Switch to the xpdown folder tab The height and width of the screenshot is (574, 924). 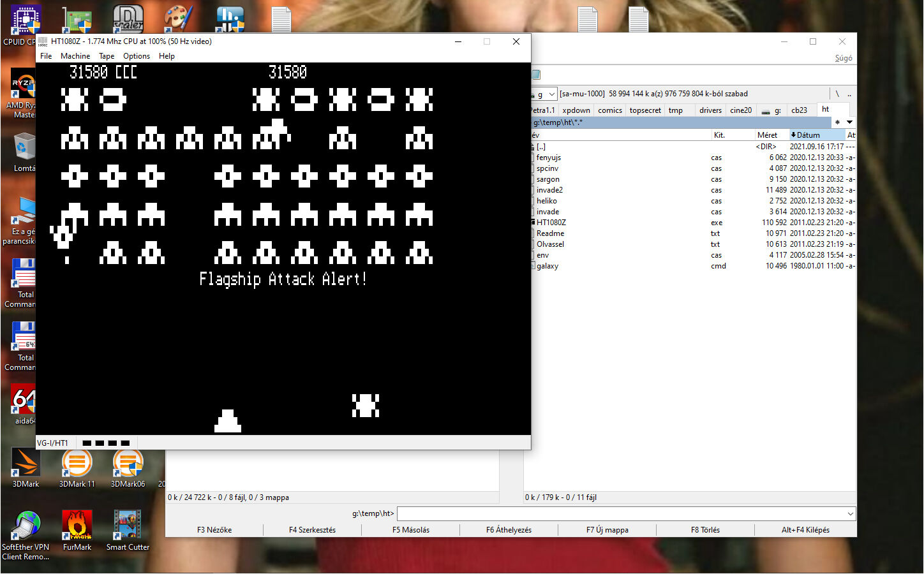[x=576, y=110]
